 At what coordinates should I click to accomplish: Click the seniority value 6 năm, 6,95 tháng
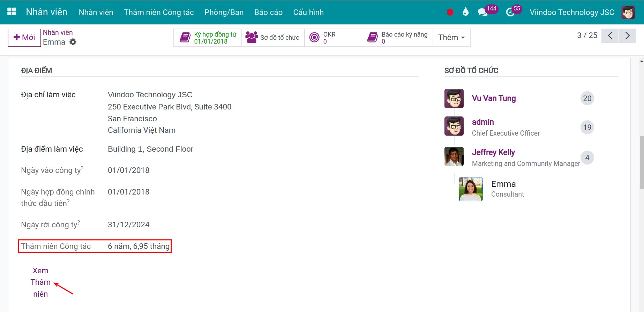[138, 246]
